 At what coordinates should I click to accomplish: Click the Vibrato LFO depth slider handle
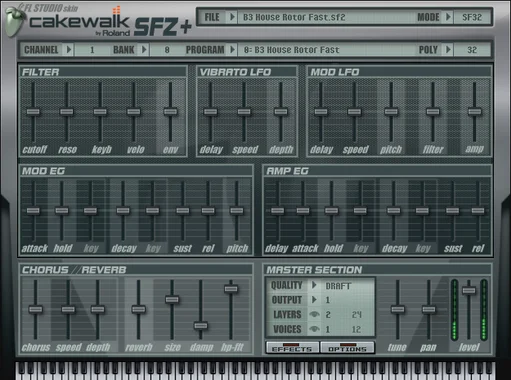pyautogui.click(x=281, y=112)
